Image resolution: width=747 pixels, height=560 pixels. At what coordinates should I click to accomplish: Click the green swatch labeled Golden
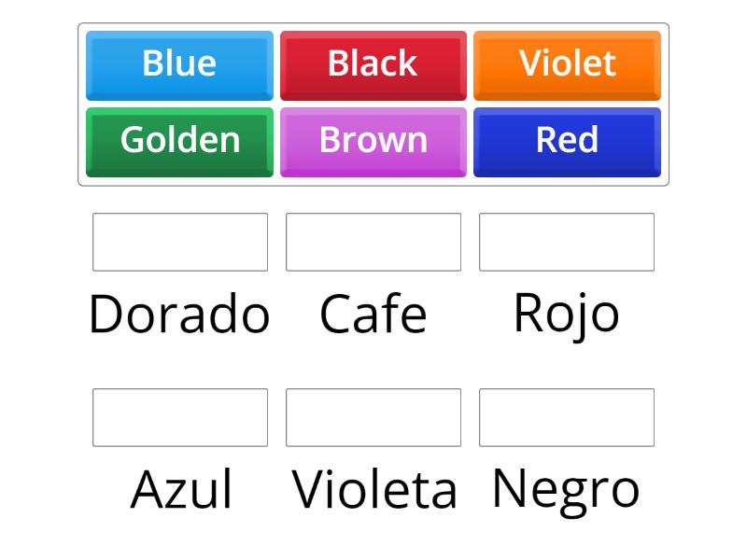tap(179, 141)
